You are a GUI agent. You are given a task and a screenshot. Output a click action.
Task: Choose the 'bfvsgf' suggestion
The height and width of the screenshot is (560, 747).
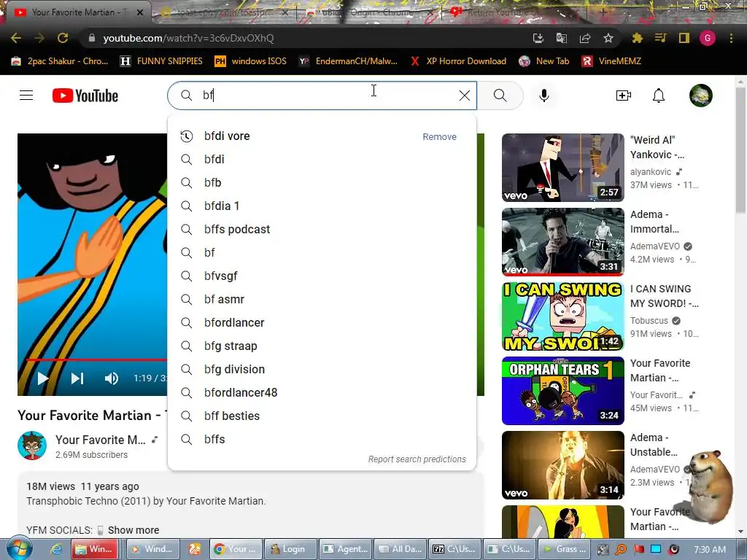coord(322,276)
